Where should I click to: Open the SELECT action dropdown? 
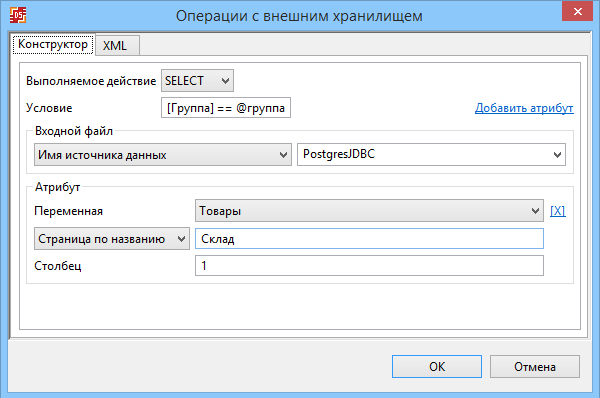click(197, 80)
